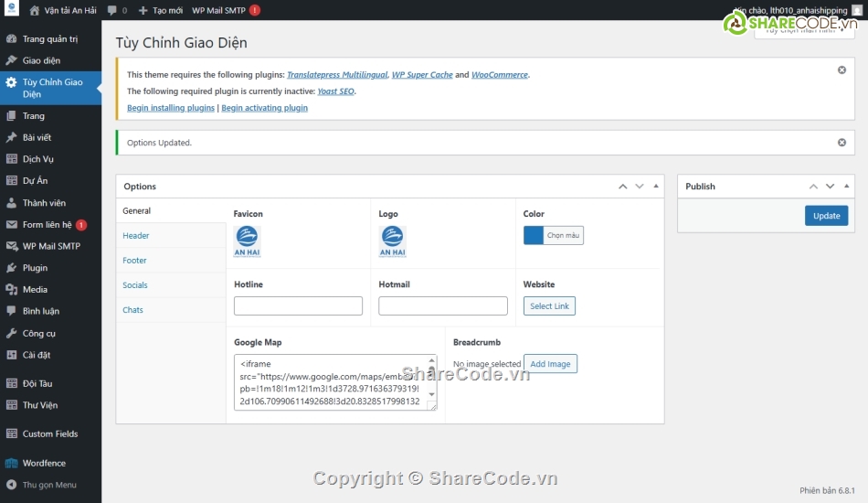
Task: Move the Options panel up
Action: pyautogui.click(x=623, y=187)
